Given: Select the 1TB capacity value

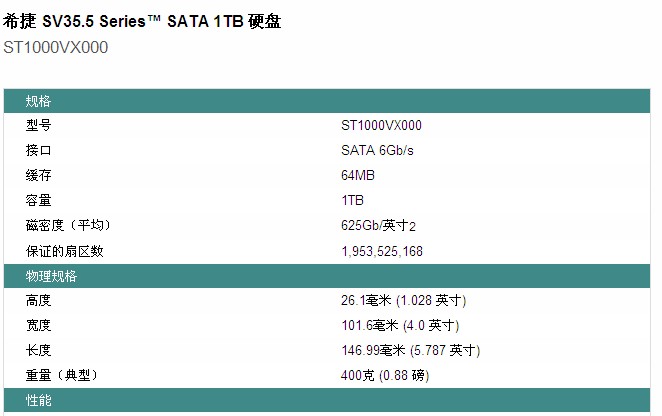Looking at the screenshot, I should pyautogui.click(x=353, y=201).
